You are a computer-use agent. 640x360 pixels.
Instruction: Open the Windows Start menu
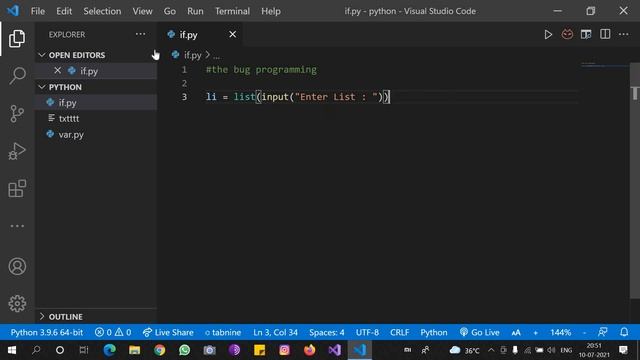click(x=11, y=350)
